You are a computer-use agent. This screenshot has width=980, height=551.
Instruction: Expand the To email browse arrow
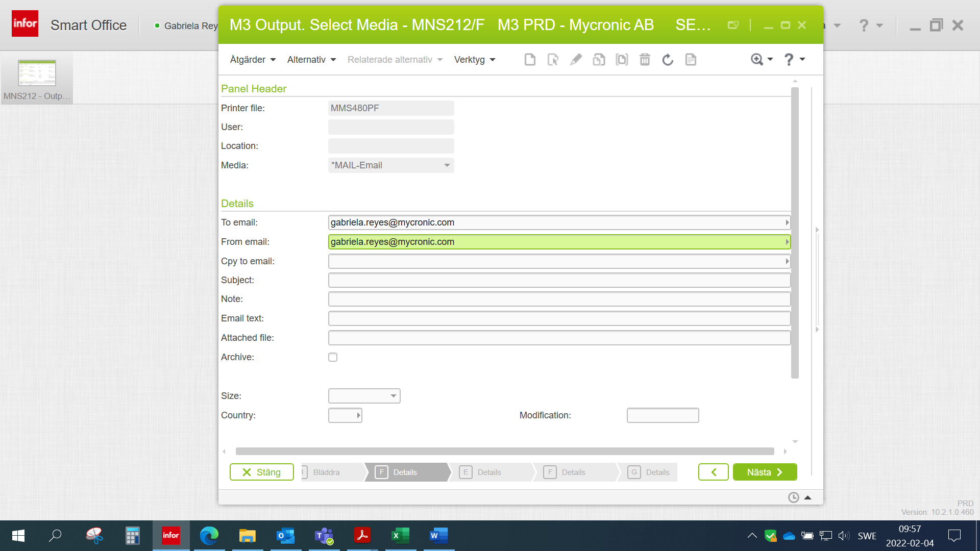pos(787,222)
